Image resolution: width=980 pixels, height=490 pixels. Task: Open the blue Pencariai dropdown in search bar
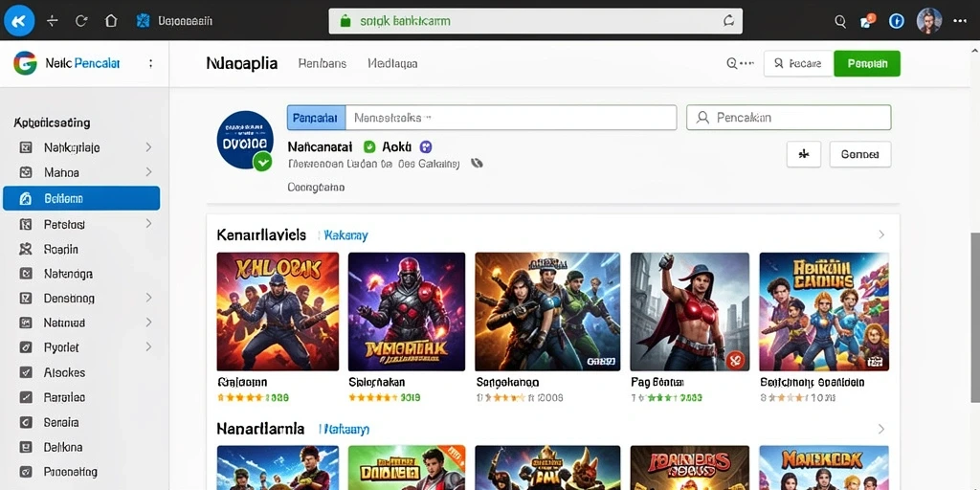316,118
